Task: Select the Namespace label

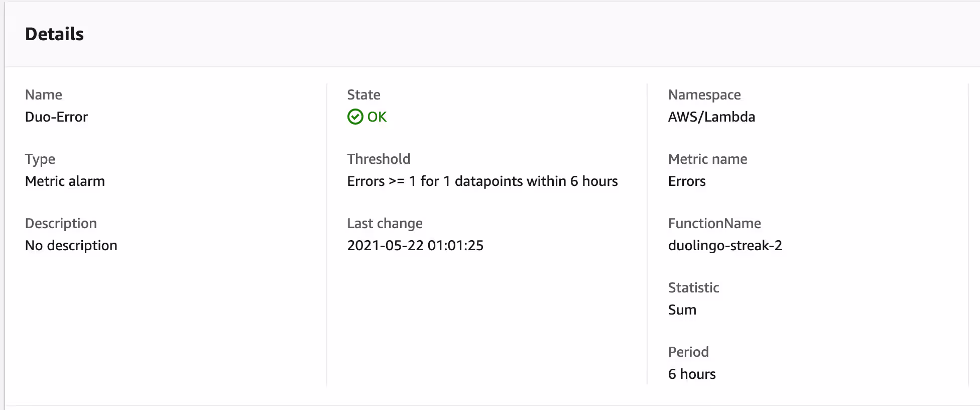Action: tap(704, 94)
